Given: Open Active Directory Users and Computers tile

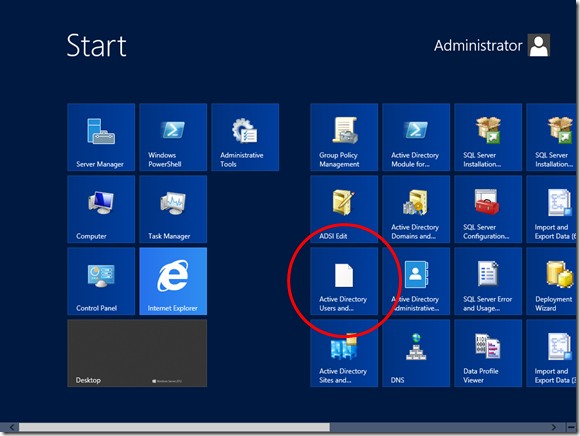Looking at the screenshot, I should pyautogui.click(x=344, y=281).
